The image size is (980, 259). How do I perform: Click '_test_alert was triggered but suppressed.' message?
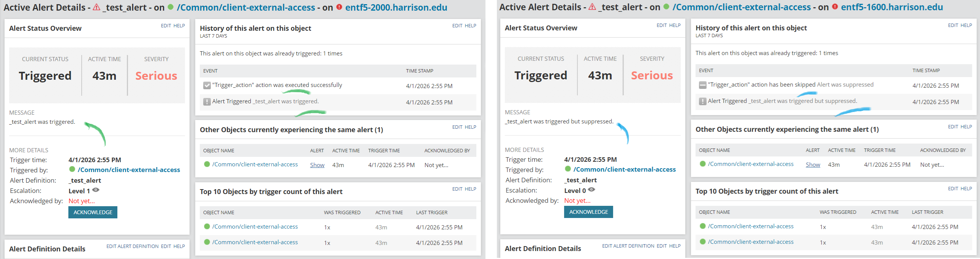point(559,121)
